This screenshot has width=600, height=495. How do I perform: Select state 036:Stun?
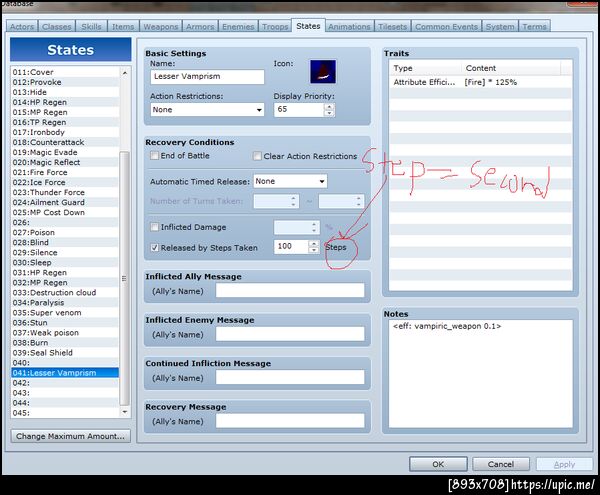(x=65, y=322)
